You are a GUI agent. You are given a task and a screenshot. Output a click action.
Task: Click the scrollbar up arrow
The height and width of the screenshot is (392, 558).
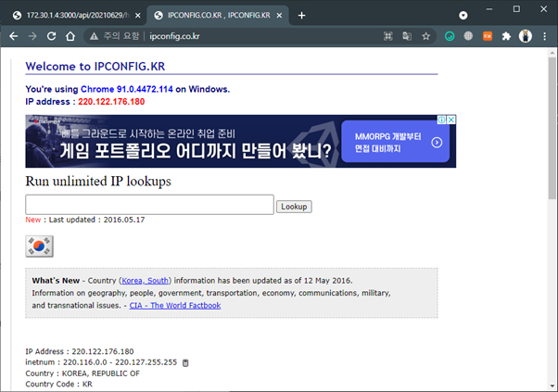pyautogui.click(x=552, y=53)
